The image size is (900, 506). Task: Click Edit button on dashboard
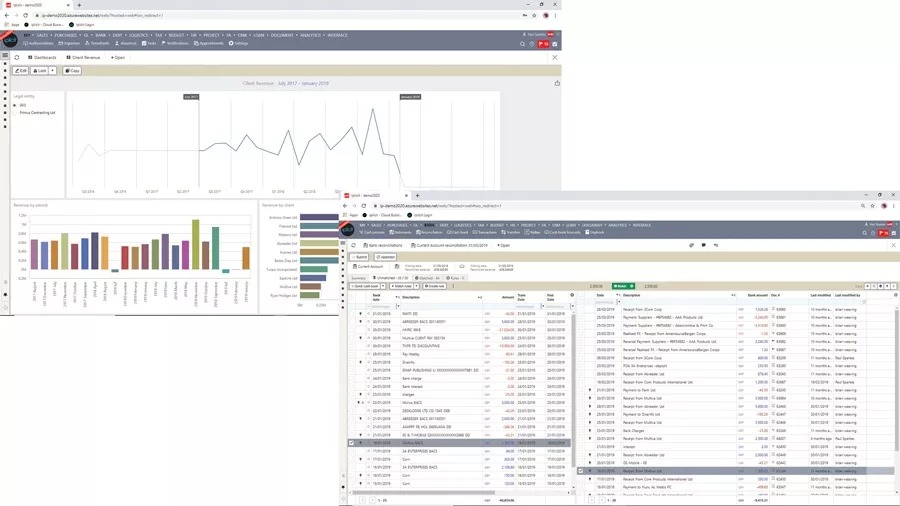pos(21,71)
